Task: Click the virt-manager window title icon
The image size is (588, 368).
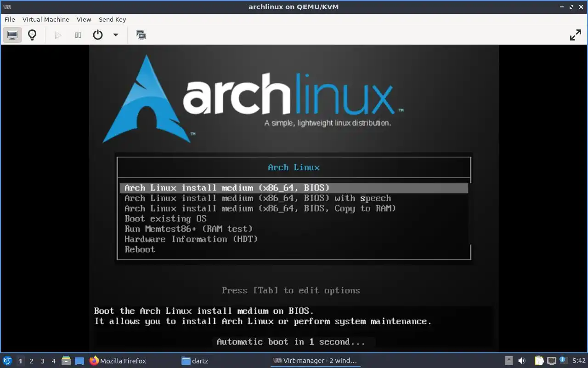Action: [x=7, y=6]
